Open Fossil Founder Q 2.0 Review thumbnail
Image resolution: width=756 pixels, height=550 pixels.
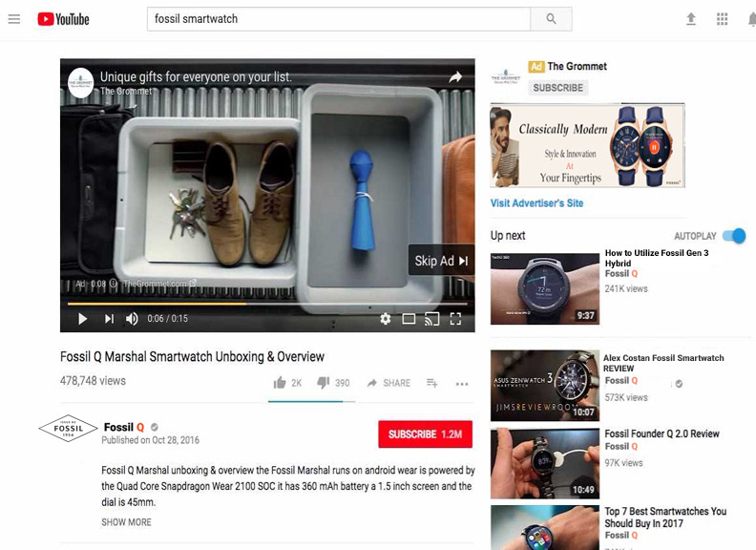(545, 463)
